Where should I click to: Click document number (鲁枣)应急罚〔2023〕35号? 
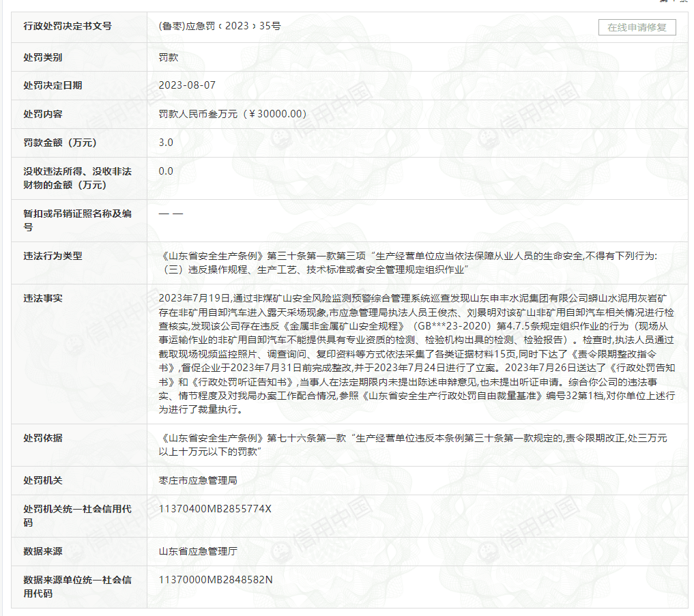(219, 27)
